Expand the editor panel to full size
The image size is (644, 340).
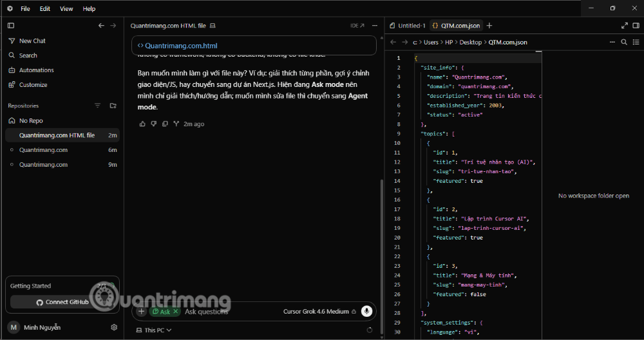tap(624, 26)
